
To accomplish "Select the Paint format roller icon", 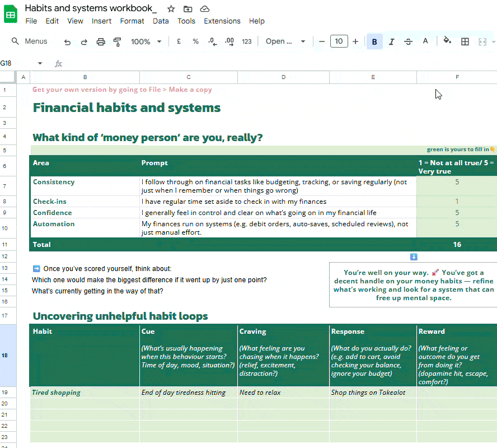I will 118,41.
